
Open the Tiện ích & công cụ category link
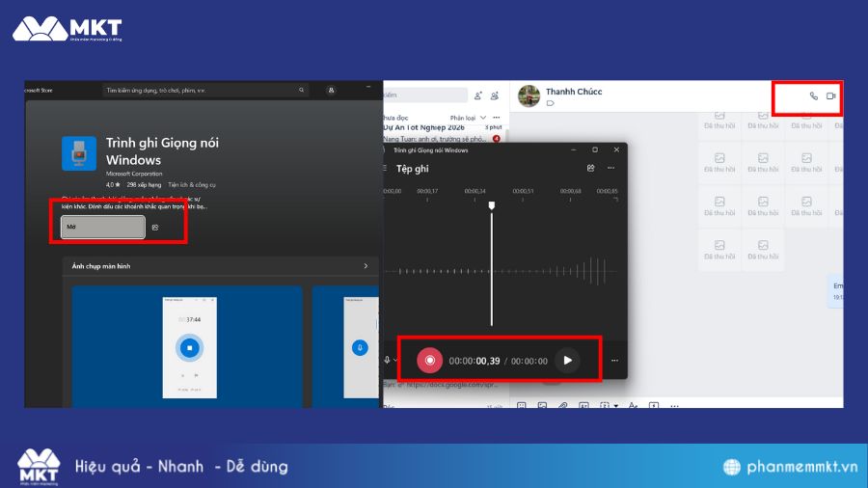[192, 185]
